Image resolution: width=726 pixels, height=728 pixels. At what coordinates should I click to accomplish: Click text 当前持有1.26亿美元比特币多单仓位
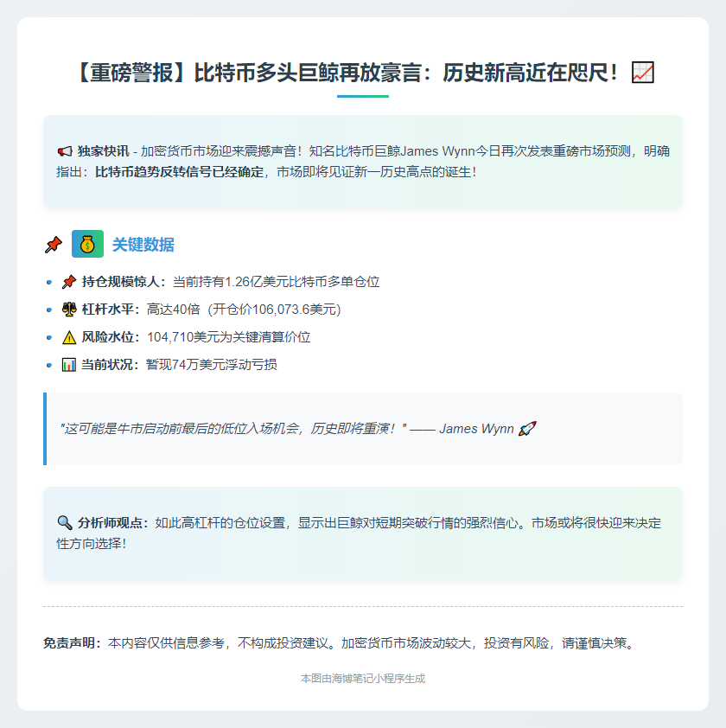click(x=277, y=282)
